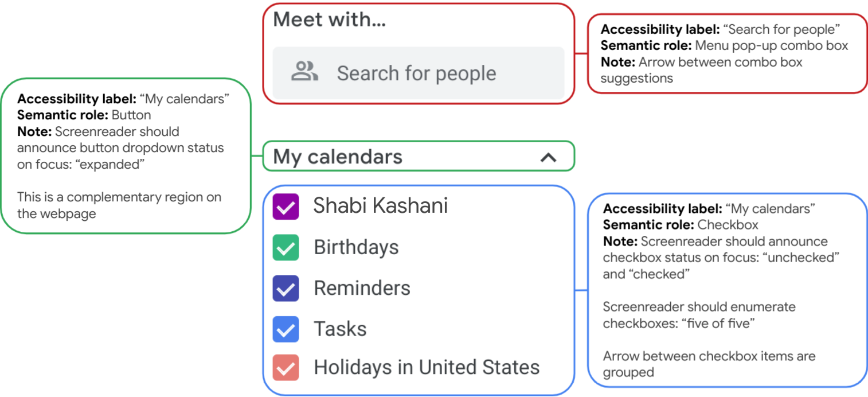Click the complementary region note text
Screen dimensions: 868x397
[119, 205]
